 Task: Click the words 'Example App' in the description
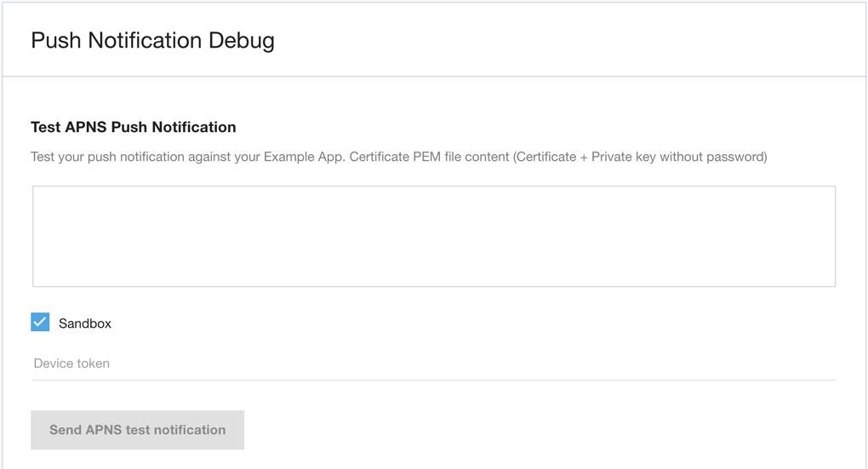coord(301,157)
